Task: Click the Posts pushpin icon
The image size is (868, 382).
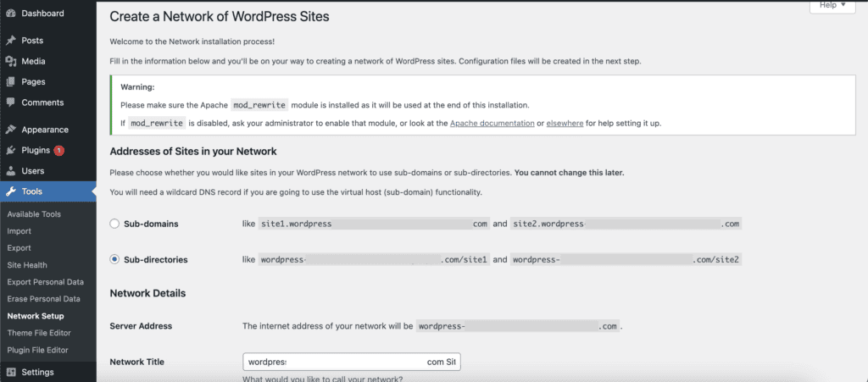Action: coord(10,41)
